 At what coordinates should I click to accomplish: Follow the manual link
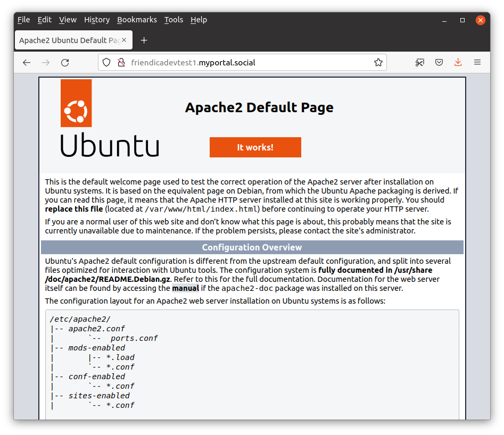pyautogui.click(x=185, y=288)
